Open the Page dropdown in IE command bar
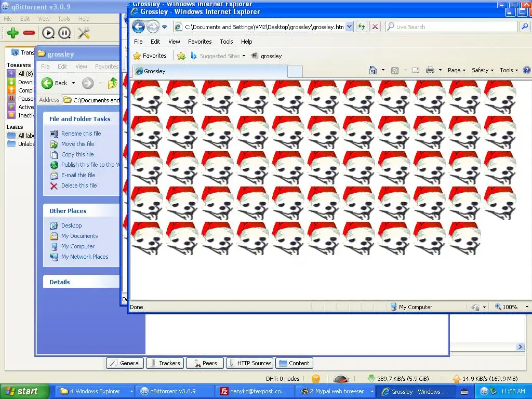532x399 pixels. [x=456, y=70]
